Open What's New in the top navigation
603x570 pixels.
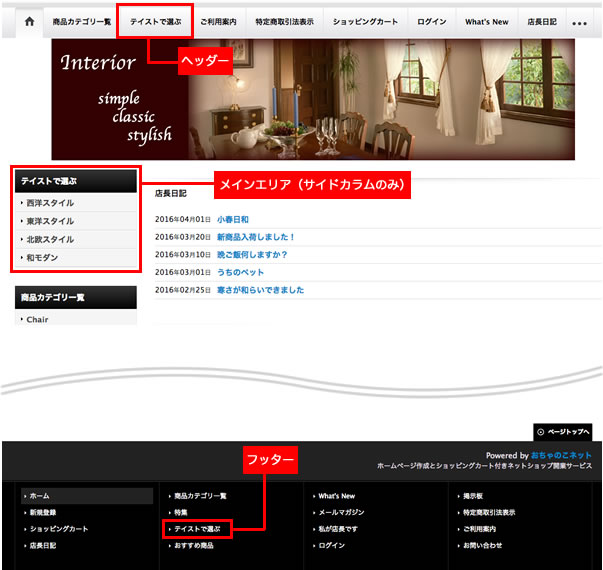pyautogui.click(x=486, y=22)
